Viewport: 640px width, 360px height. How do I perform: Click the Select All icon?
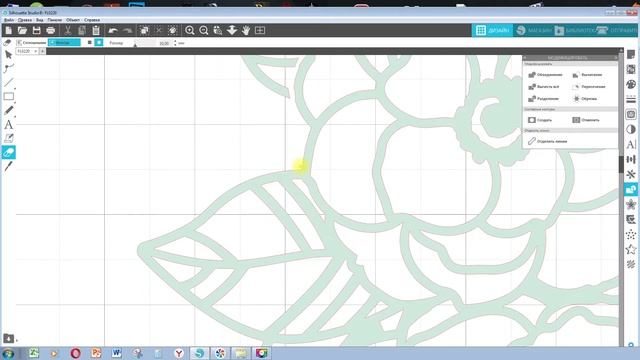(144, 30)
